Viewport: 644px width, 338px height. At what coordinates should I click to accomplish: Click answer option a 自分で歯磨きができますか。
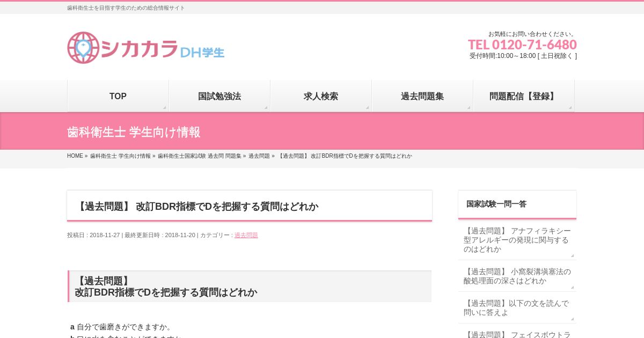[122, 327]
